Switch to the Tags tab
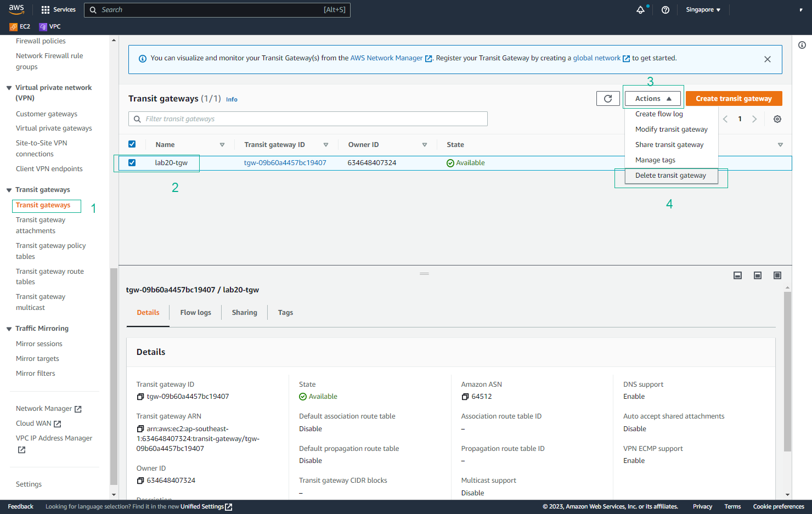Screen dimensions: 812x514 [285, 313]
